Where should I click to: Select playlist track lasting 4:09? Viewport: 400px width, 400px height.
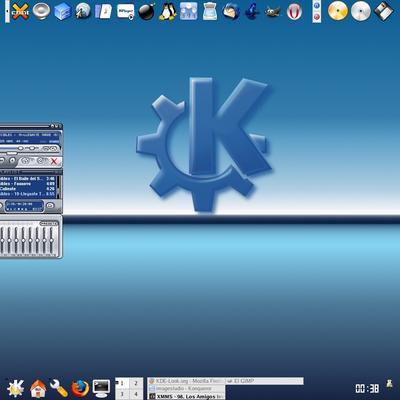click(28, 184)
